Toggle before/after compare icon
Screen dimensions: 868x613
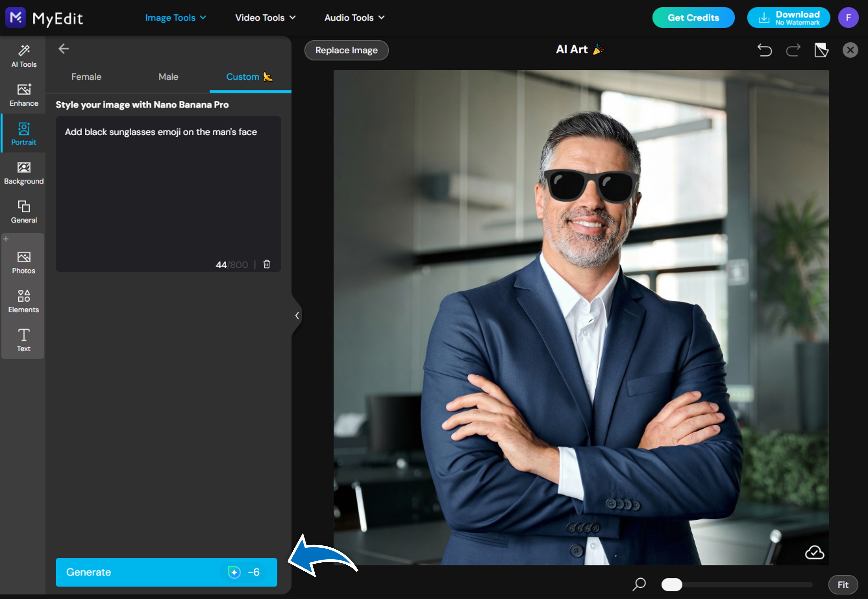[x=821, y=50]
